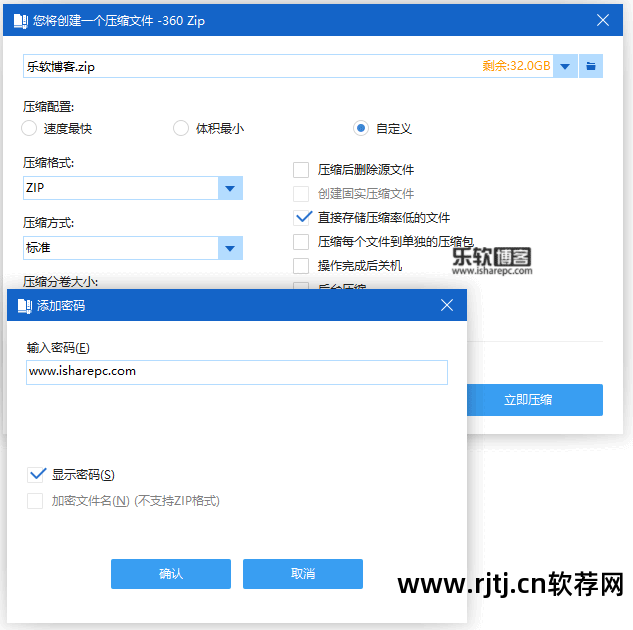Uncheck 显示密码(S) checkbox
Image resolution: width=633 pixels, height=630 pixels.
(36, 475)
